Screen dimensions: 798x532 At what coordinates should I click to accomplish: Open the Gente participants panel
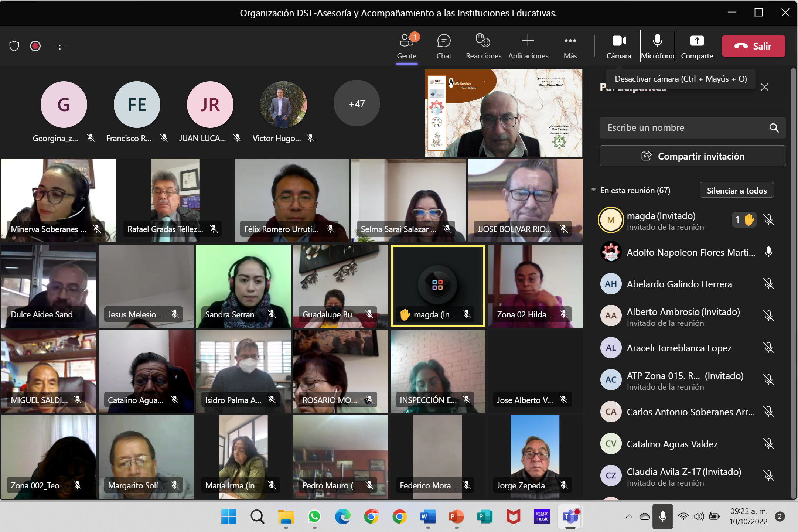coord(407,46)
